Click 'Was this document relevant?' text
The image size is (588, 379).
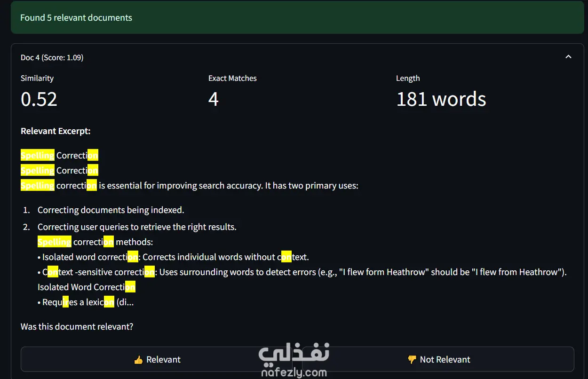(77, 326)
